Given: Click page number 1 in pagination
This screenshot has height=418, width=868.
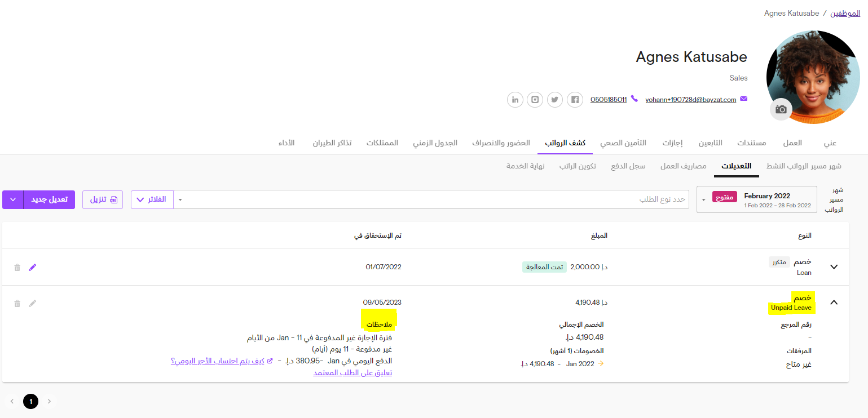Looking at the screenshot, I should 31,401.
